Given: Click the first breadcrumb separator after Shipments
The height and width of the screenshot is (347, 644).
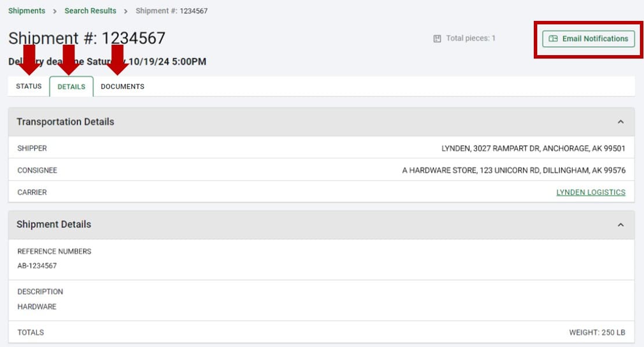Looking at the screenshot, I should click(55, 11).
